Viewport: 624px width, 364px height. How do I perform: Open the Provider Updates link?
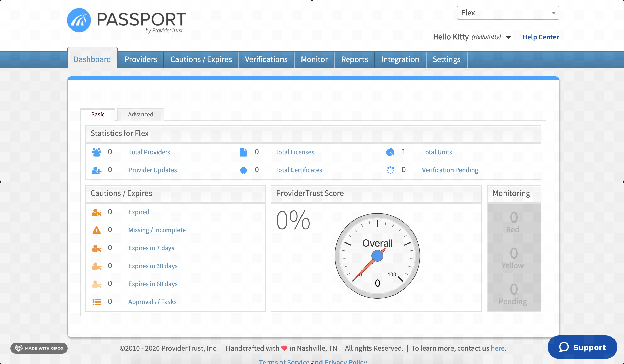pyautogui.click(x=153, y=170)
